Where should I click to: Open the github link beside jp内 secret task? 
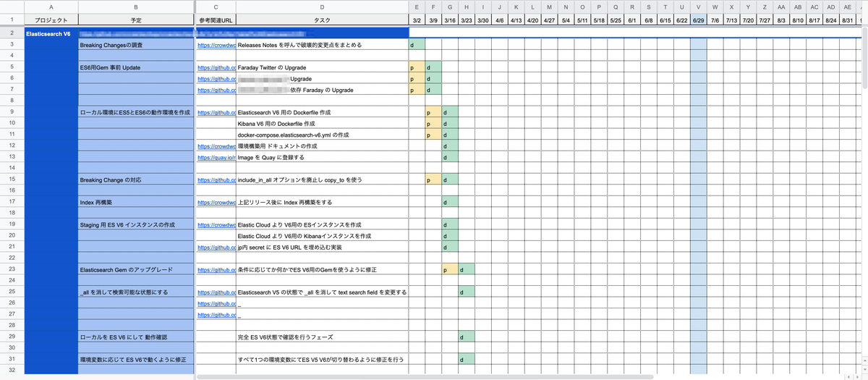(216, 247)
